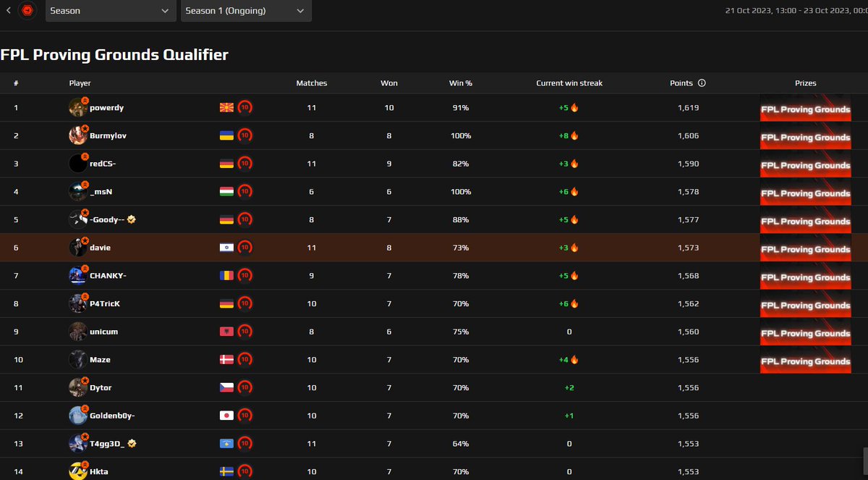Click Burmylov's Ukraine flag icon
Screen dimensions: 868x480
pos(226,135)
